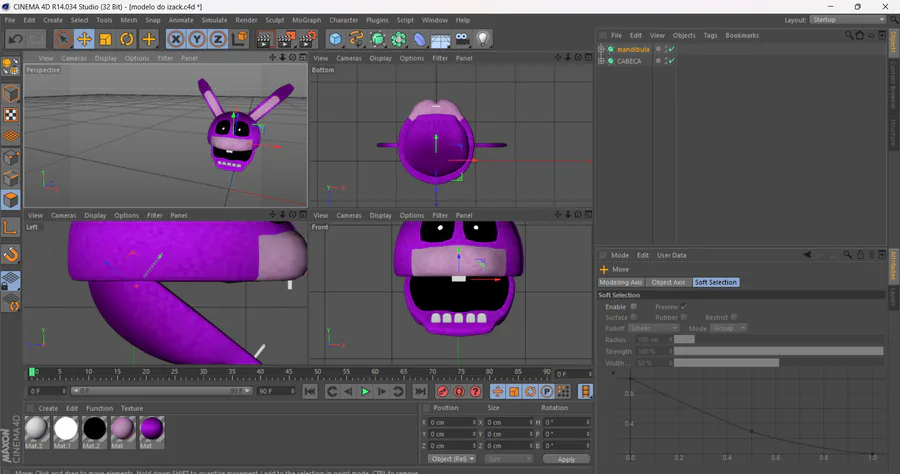Open the File menu

(x=10, y=20)
